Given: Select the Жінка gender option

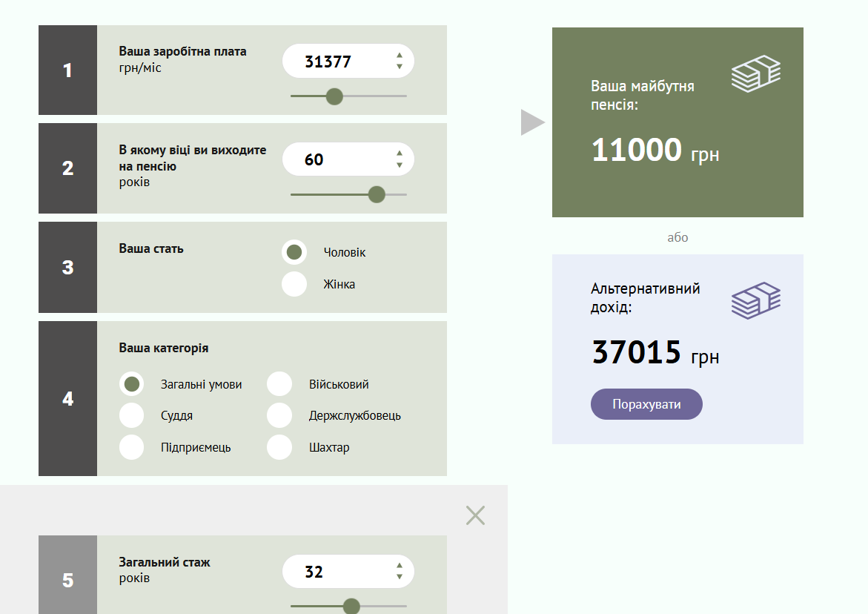Looking at the screenshot, I should click(x=294, y=284).
